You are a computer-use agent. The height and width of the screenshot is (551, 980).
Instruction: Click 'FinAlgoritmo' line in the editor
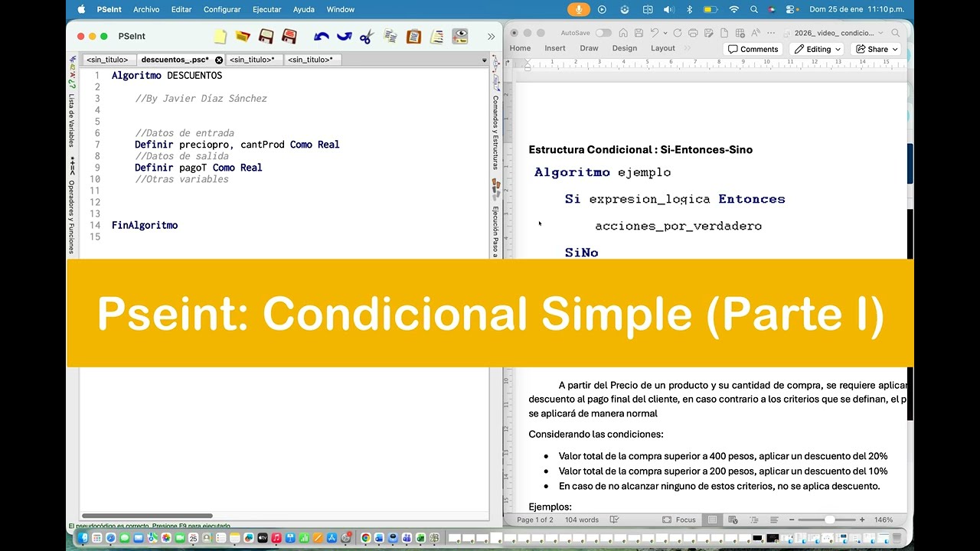pyautogui.click(x=145, y=225)
